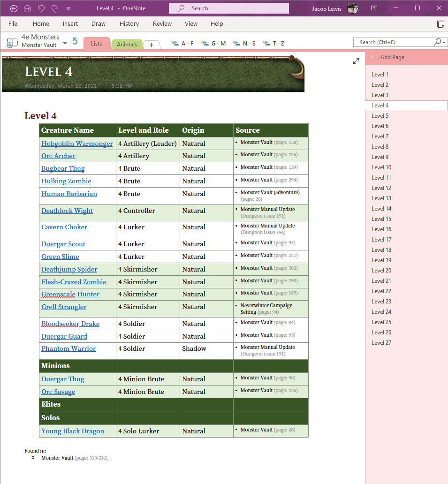
Task: Open the Hobgoblin Warmonger link
Action: pos(77,144)
